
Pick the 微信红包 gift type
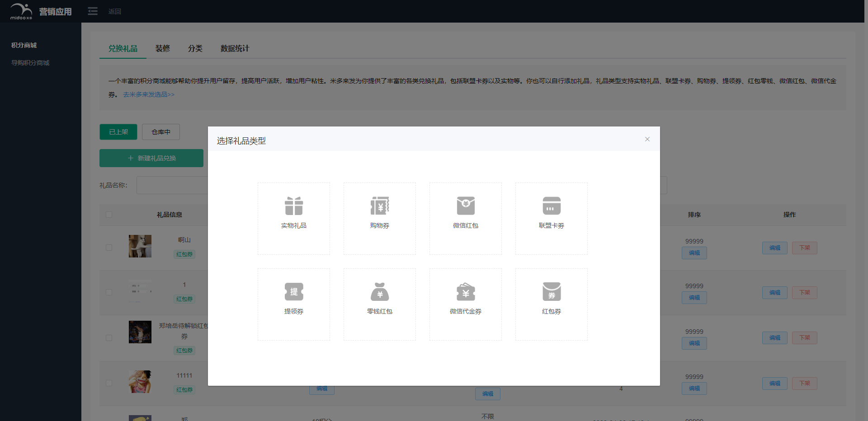466,218
